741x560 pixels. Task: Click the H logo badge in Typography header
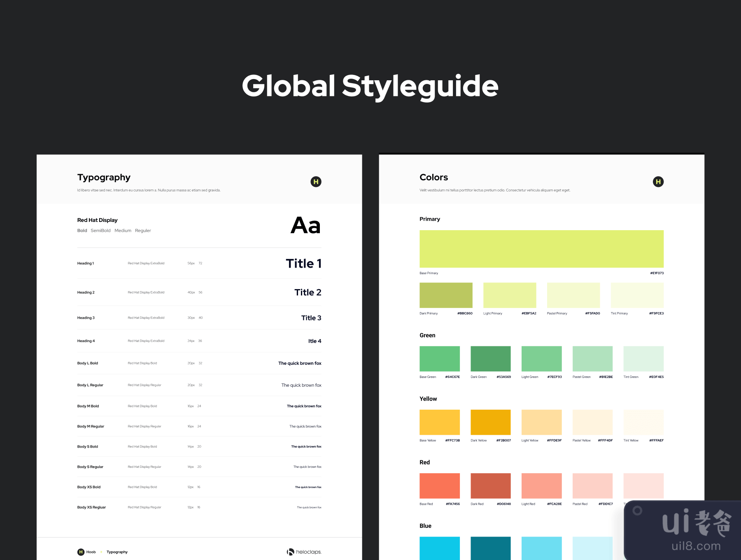316,182
